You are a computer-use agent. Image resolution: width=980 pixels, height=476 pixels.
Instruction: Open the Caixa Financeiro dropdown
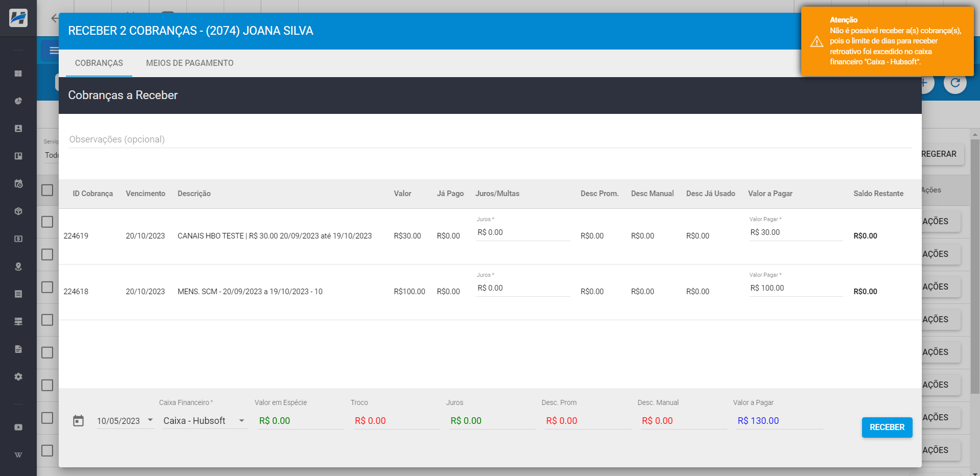pyautogui.click(x=205, y=421)
